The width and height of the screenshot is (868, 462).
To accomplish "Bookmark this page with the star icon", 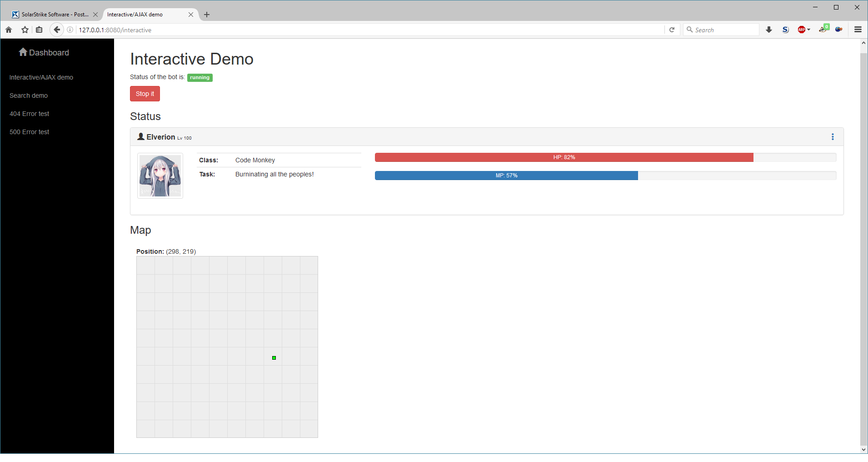I will (25, 30).
